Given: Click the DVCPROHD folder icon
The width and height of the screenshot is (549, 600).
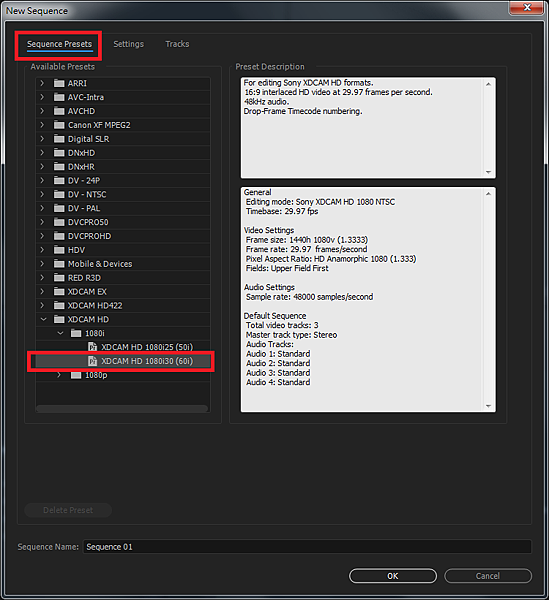Looking at the screenshot, I should pyautogui.click(x=59, y=236).
